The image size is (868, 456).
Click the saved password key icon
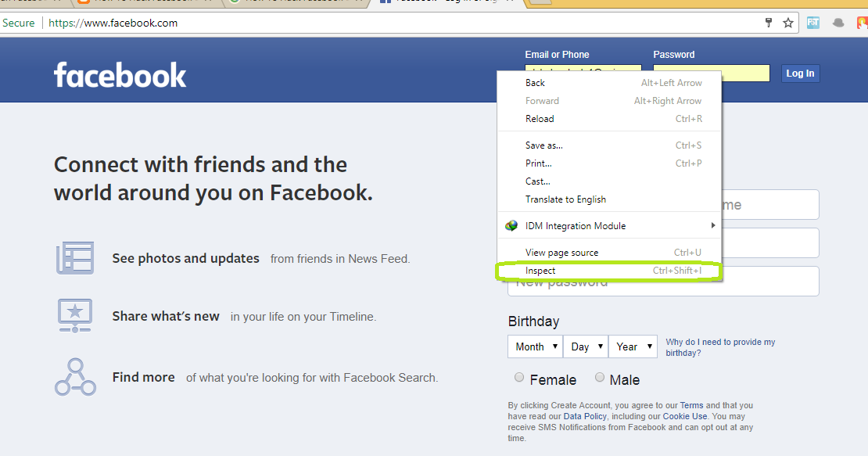coord(769,23)
